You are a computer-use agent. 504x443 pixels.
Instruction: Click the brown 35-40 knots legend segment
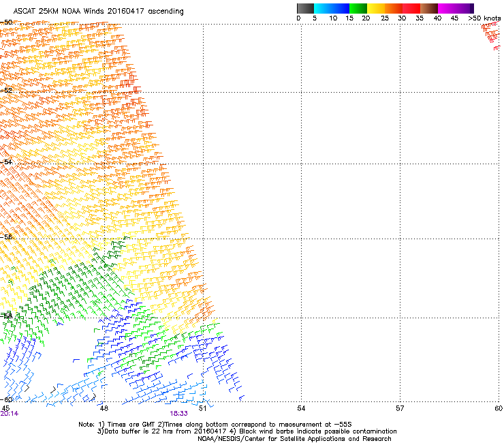point(429,8)
